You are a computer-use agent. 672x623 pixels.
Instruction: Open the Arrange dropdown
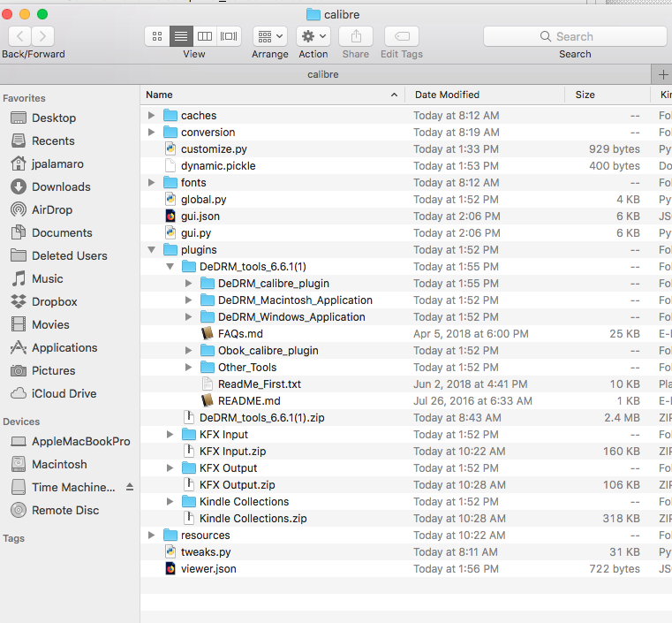pyautogui.click(x=270, y=36)
